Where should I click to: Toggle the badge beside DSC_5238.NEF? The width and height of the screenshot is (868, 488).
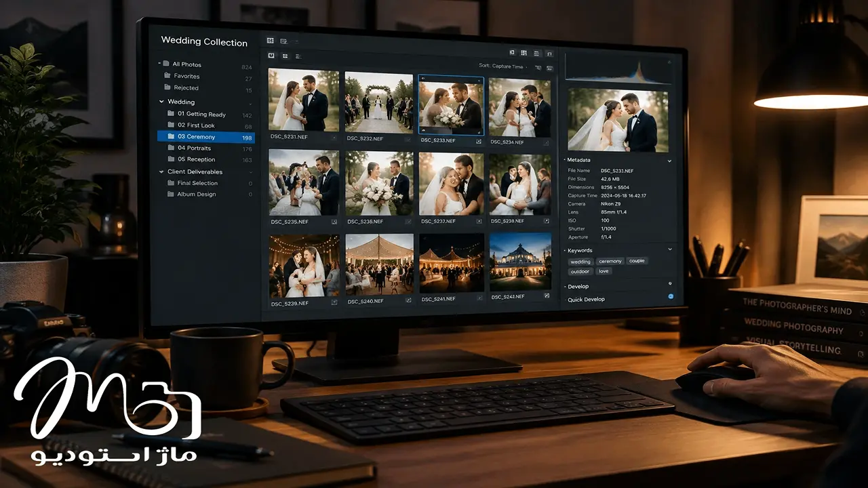(x=547, y=221)
